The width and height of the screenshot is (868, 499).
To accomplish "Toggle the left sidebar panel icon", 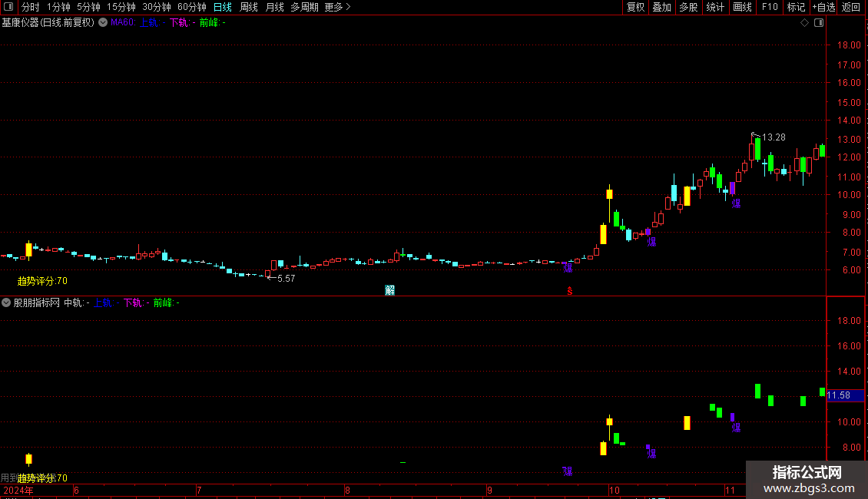I will 8,7.
